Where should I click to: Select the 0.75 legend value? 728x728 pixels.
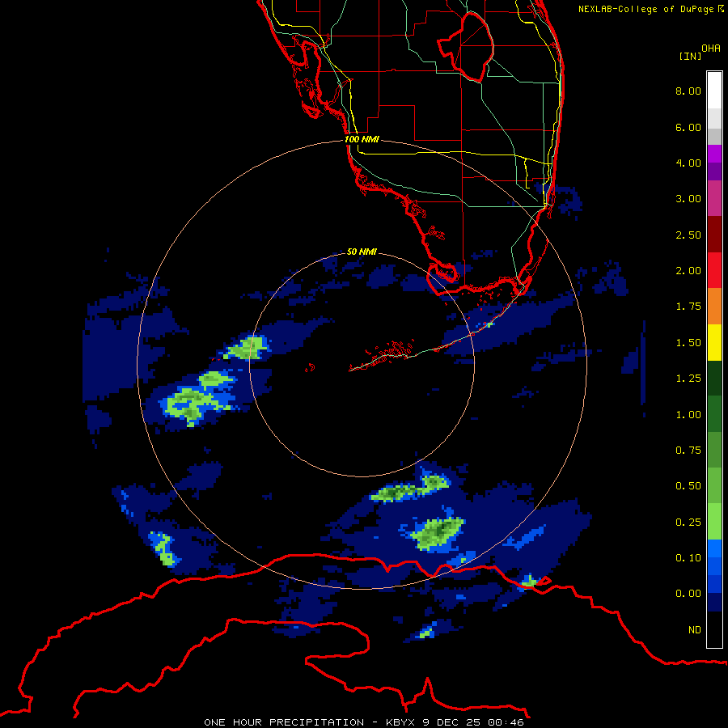(688, 451)
